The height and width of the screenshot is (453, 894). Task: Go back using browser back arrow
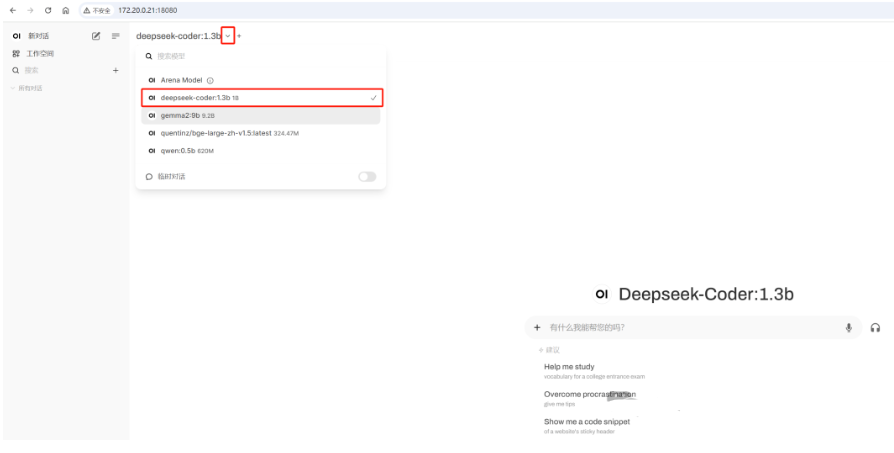point(13,10)
